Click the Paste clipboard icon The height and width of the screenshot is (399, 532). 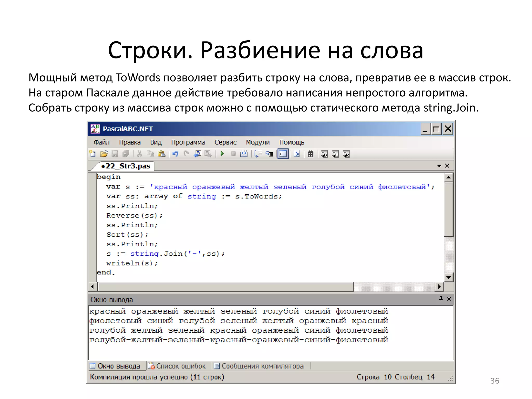(161, 154)
